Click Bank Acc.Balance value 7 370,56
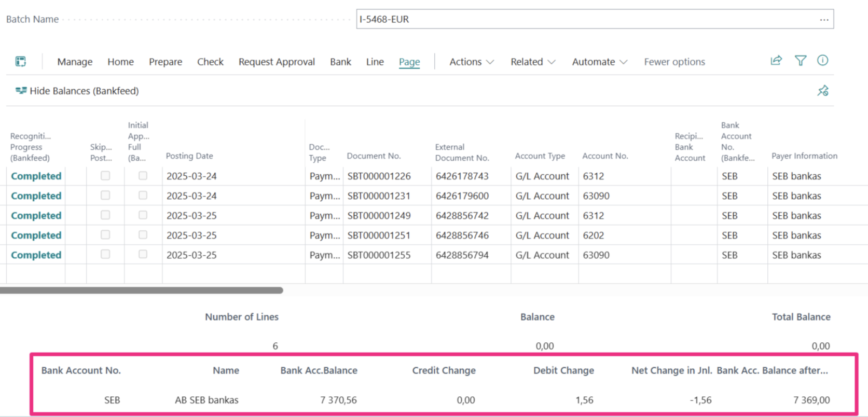The width and height of the screenshot is (868, 417). tap(338, 400)
